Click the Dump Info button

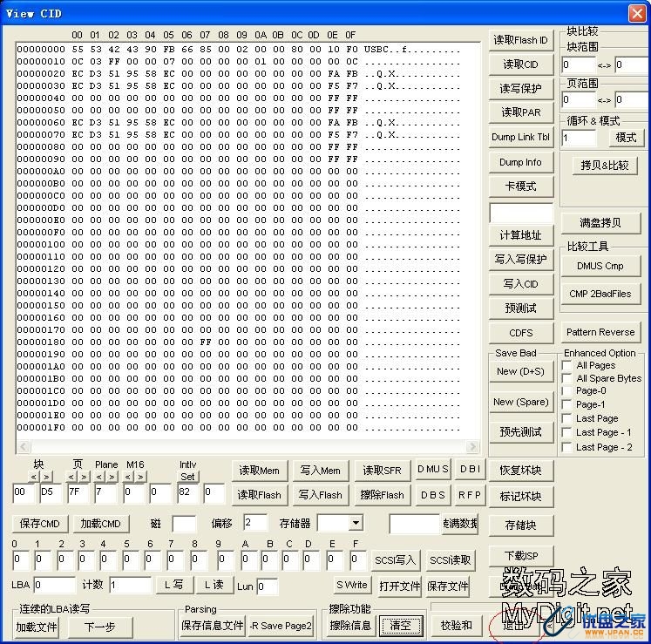[x=521, y=162]
